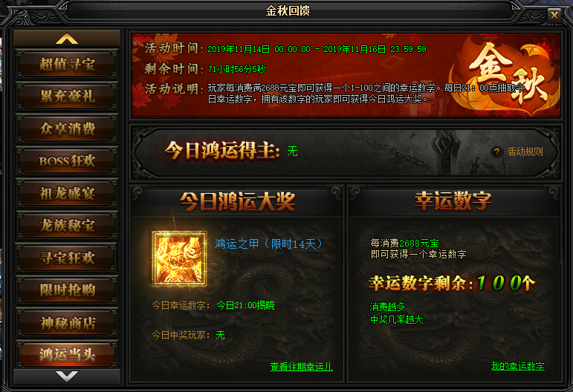This screenshot has width=573, height=392.
Task: Click the 鸿运之甲 armor reward icon
Action: click(x=179, y=259)
